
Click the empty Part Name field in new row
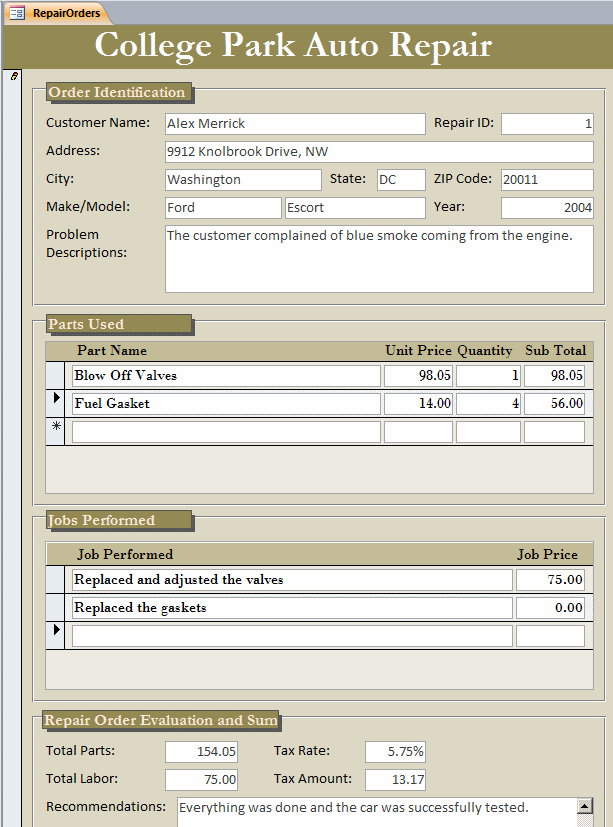click(x=226, y=432)
